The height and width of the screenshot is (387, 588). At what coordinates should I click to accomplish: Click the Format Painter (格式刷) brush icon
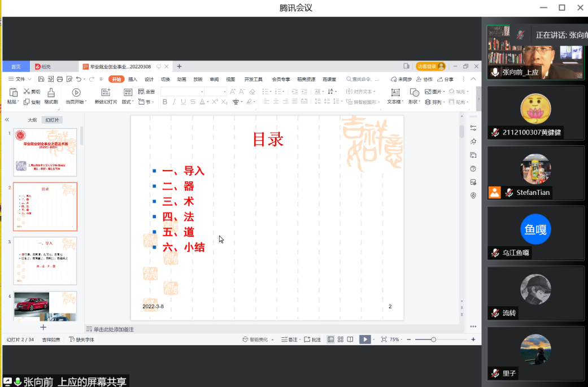[x=51, y=93]
